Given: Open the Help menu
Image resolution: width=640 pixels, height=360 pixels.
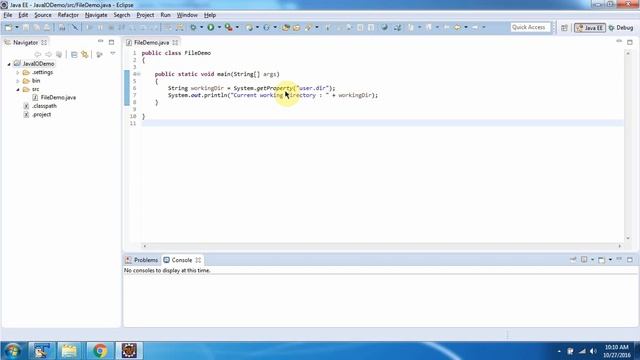Looking at the screenshot, I should point(210,15).
